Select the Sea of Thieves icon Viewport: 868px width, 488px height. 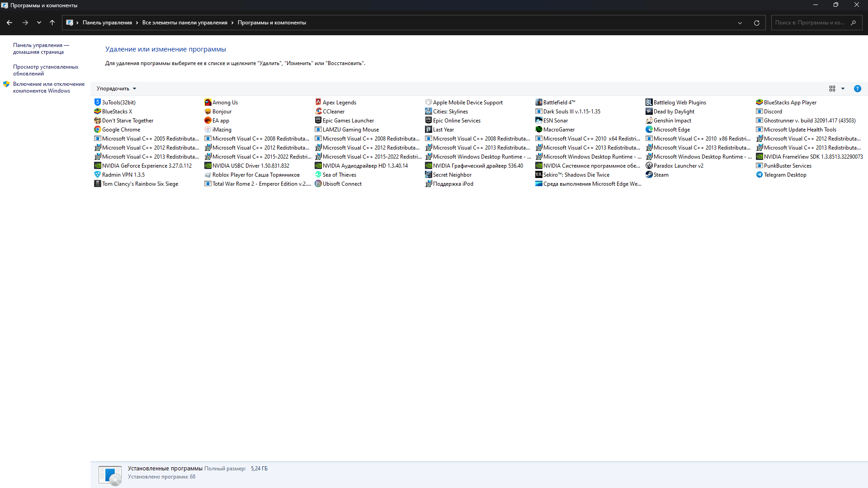tap(318, 174)
